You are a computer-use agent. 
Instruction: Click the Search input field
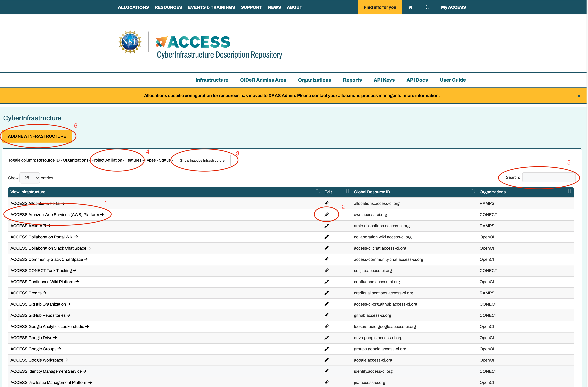pyautogui.click(x=549, y=177)
